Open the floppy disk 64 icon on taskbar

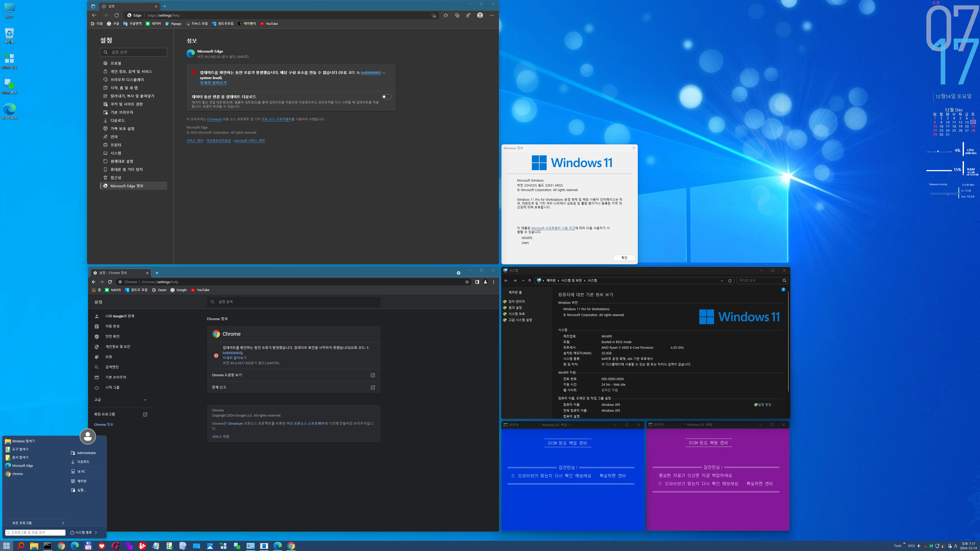point(88,546)
